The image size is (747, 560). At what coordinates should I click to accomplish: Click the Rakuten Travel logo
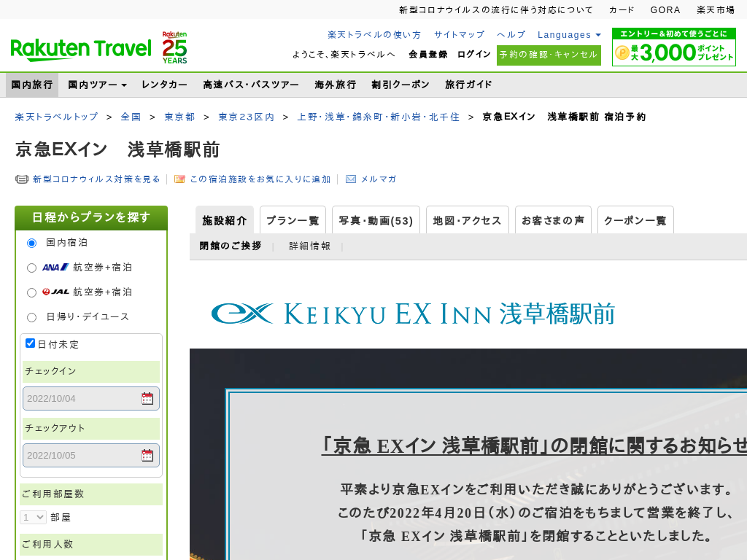tap(81, 50)
